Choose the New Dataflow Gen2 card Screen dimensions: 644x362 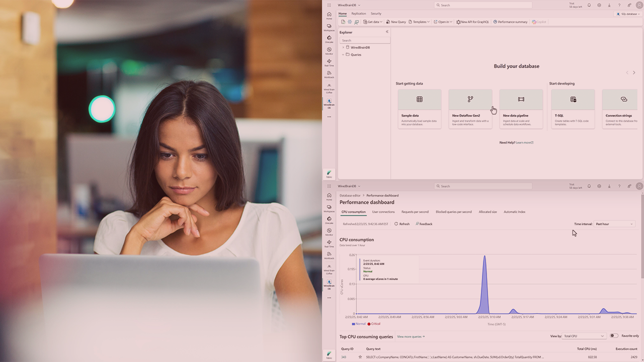[x=470, y=109]
